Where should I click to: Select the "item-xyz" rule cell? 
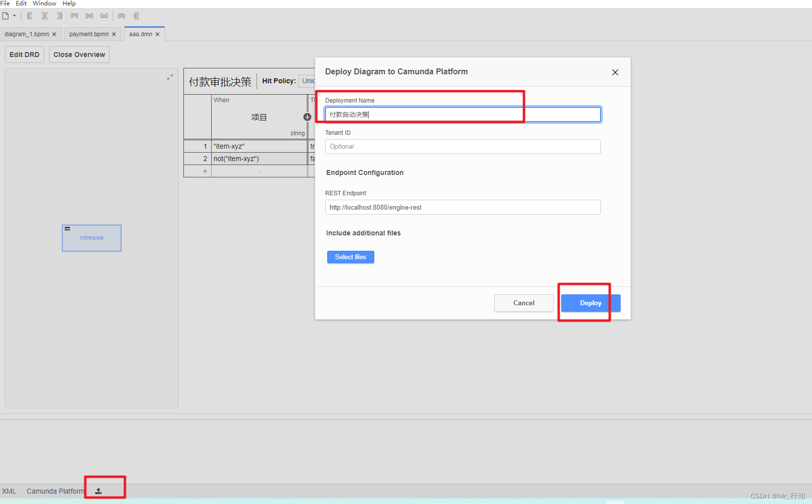259,146
